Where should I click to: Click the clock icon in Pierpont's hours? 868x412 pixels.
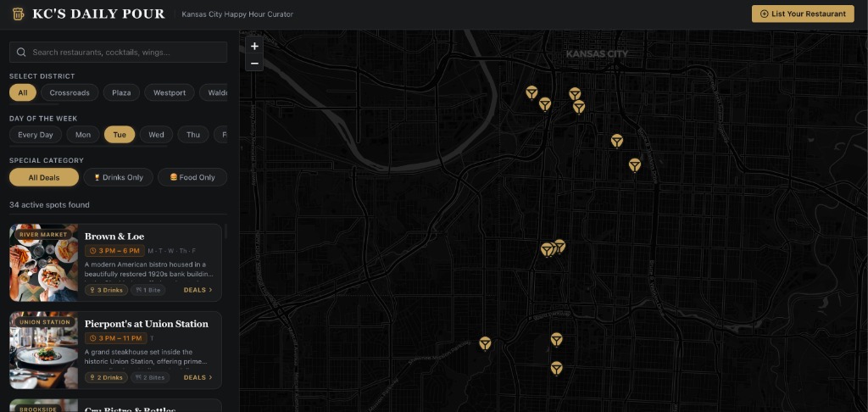[x=92, y=338]
